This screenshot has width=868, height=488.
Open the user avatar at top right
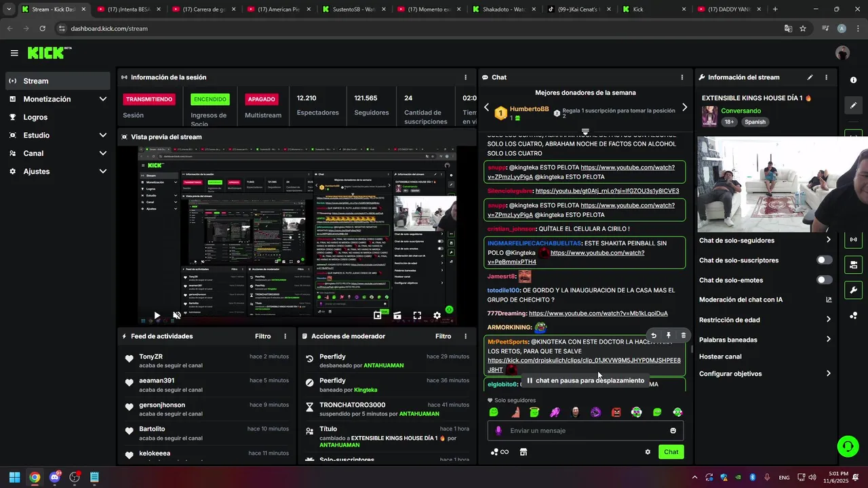(x=843, y=53)
